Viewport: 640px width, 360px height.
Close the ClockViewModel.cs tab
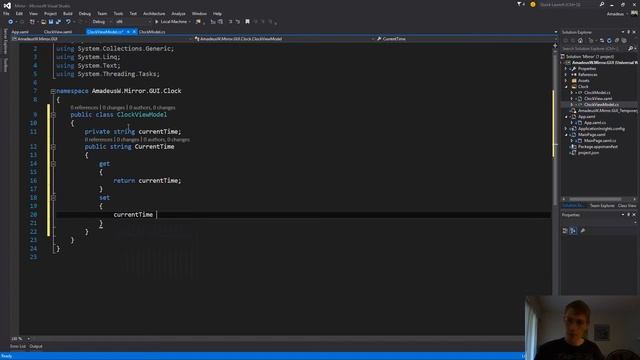(x=134, y=32)
